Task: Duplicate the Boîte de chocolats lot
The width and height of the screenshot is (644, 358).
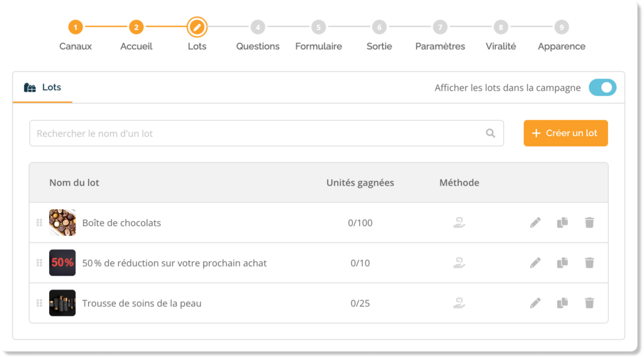Action: (562, 222)
